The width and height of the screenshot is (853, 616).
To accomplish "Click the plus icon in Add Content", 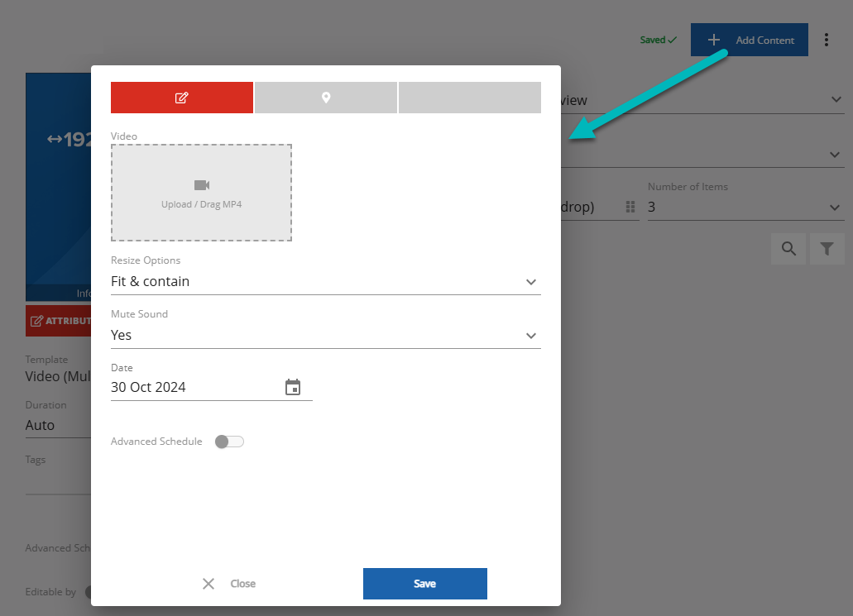I will pos(714,40).
